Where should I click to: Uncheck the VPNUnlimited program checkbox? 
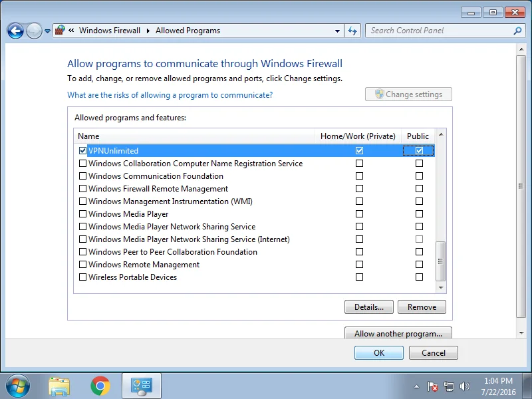(x=83, y=151)
